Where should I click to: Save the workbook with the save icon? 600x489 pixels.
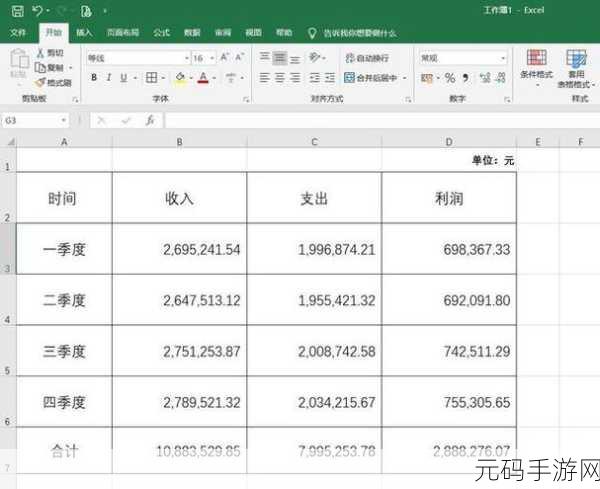pos(17,11)
